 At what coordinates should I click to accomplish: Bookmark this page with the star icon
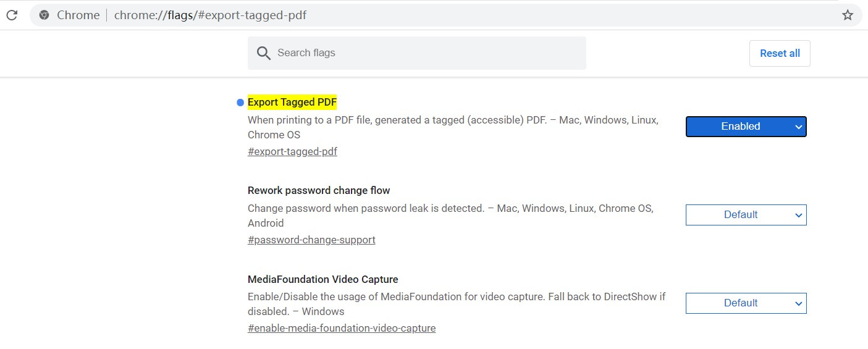coord(848,15)
